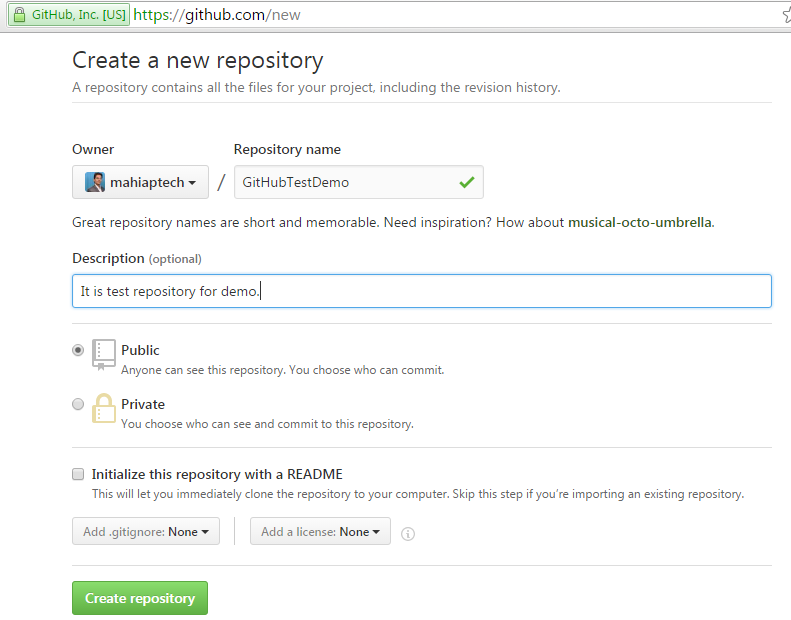Open the Add .gitignore dropdown
791x620 pixels.
(146, 531)
